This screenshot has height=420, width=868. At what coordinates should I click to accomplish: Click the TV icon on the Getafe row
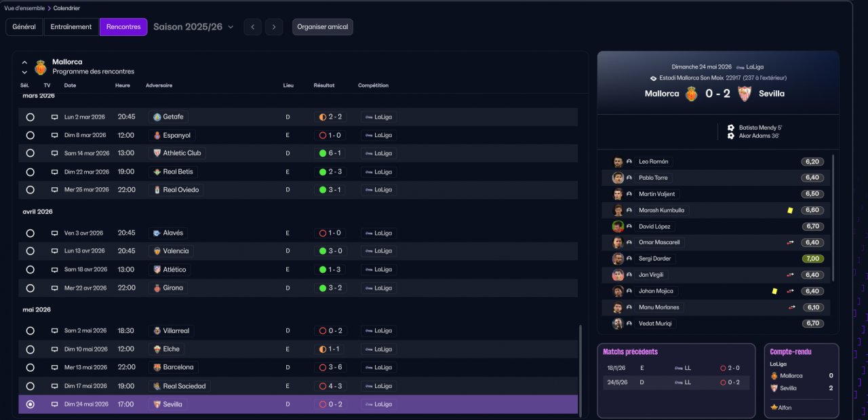point(54,117)
